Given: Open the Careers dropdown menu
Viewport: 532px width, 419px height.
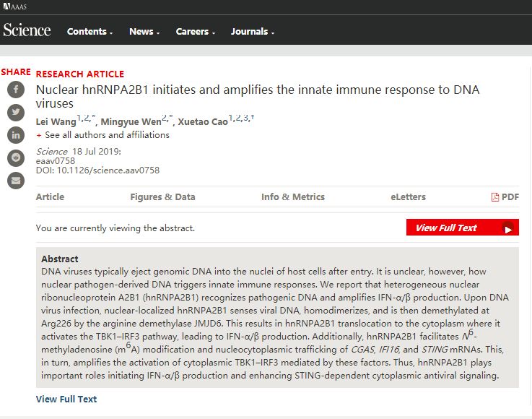Looking at the screenshot, I should coord(196,32).
